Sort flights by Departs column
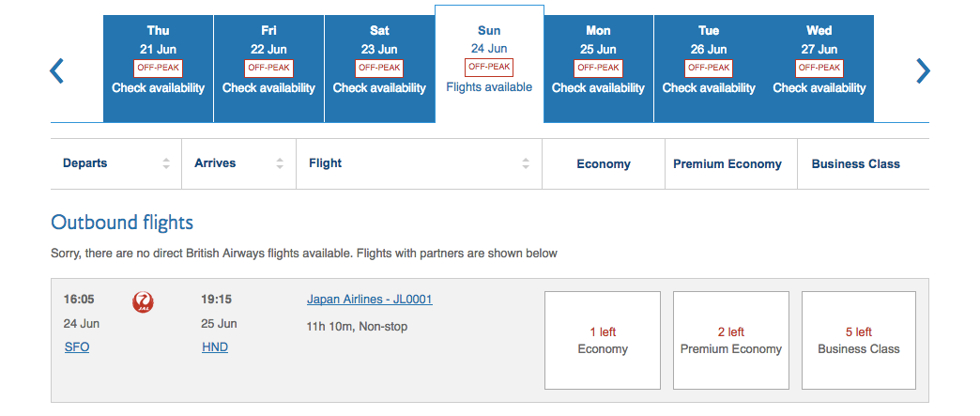 [166, 163]
